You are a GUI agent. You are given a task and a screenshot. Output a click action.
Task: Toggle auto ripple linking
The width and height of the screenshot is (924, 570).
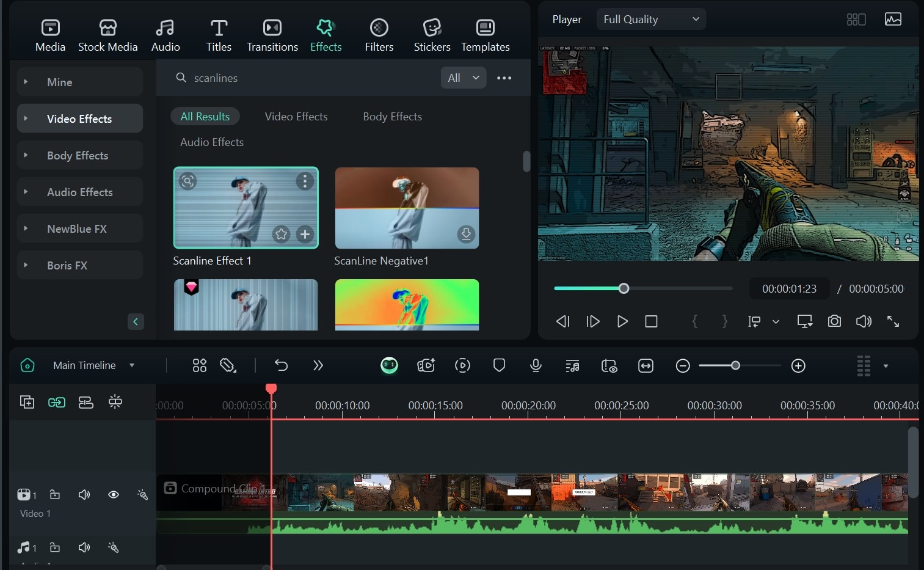[x=57, y=402]
